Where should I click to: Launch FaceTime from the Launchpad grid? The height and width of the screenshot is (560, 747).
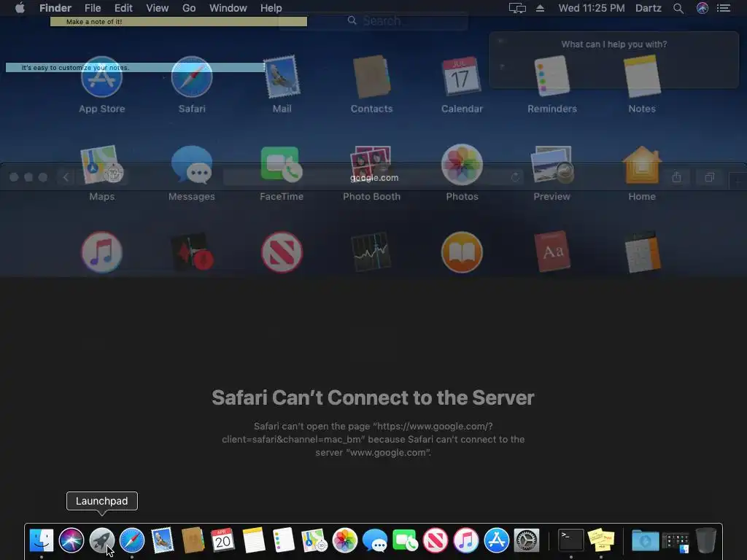tap(282, 165)
